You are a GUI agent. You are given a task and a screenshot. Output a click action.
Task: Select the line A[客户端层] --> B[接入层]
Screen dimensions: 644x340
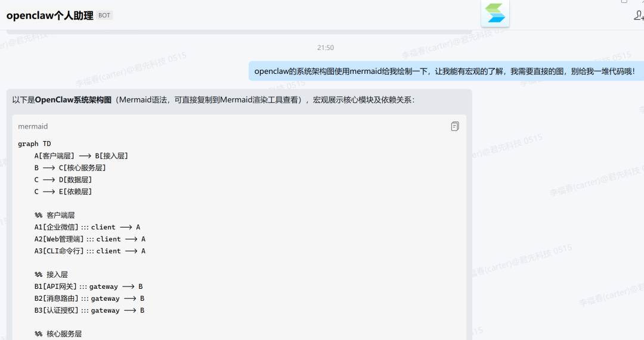click(81, 156)
